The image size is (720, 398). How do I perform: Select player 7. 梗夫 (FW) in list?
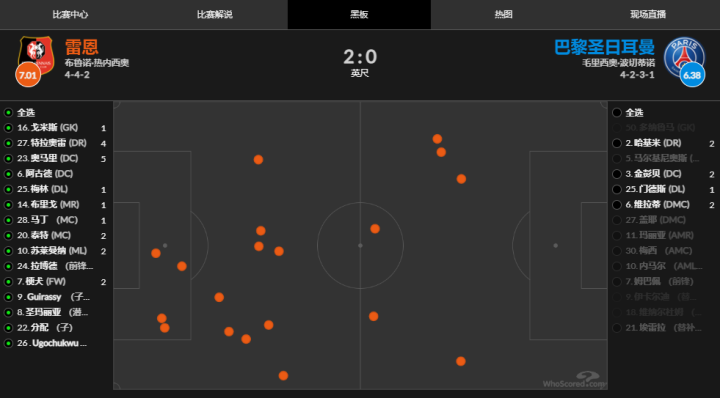point(42,281)
